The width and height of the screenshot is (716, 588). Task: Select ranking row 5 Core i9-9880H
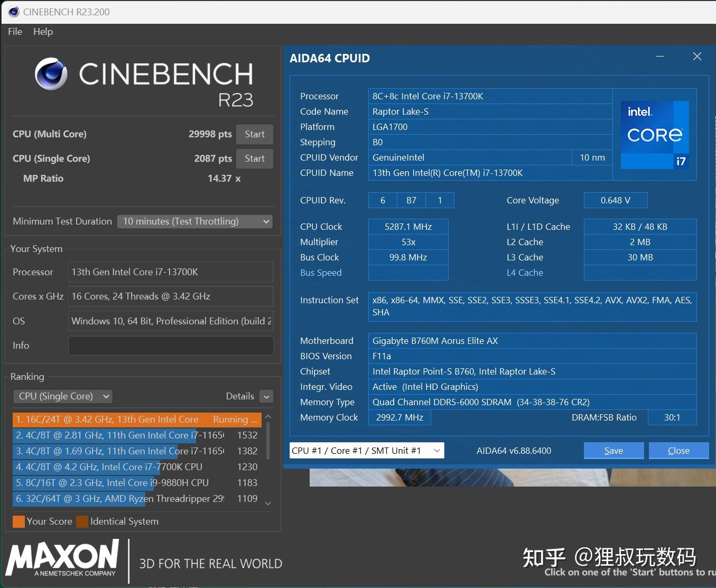137,483
